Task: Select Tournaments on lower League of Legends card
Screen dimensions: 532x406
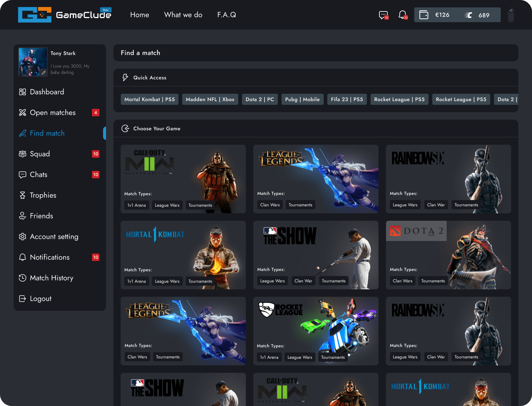Action: coord(168,357)
